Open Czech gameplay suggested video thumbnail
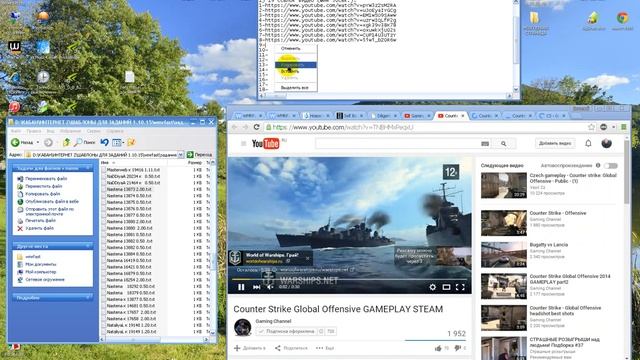 click(x=504, y=185)
